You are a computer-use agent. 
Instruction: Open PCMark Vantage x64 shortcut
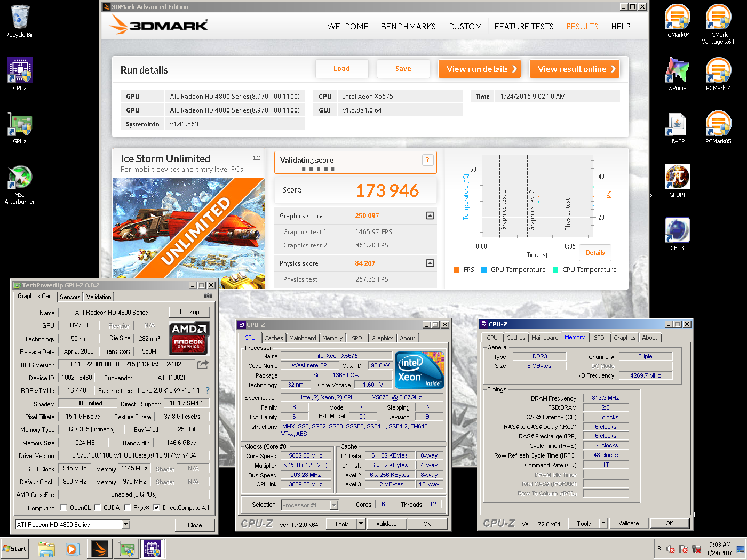(718, 25)
